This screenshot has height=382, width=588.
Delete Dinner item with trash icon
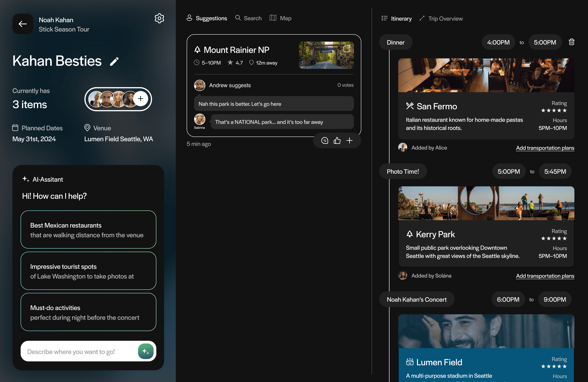(571, 42)
